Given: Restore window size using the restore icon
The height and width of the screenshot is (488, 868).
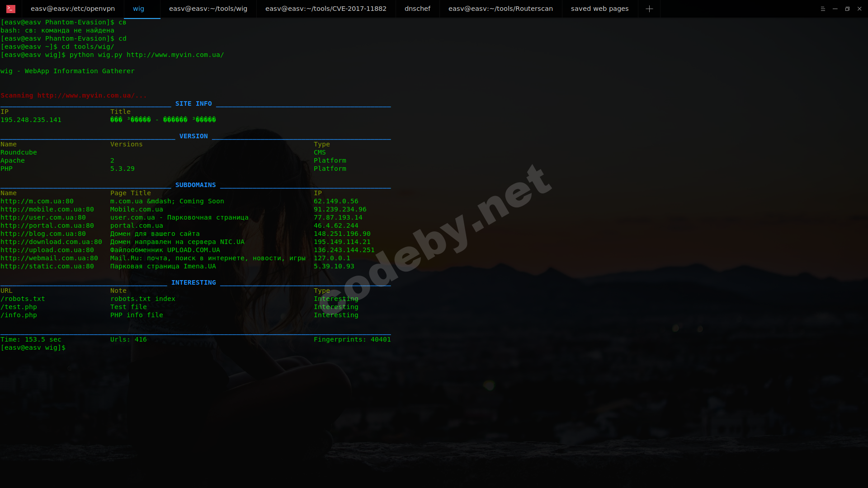Looking at the screenshot, I should pyautogui.click(x=847, y=9).
